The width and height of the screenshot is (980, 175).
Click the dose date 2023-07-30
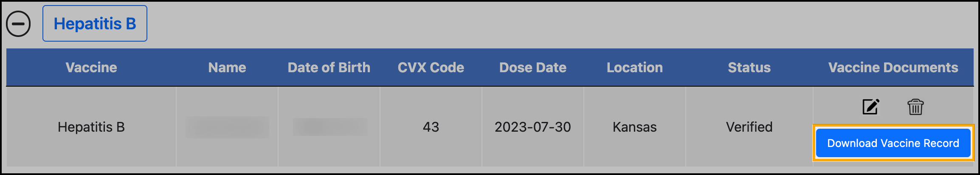point(532,127)
